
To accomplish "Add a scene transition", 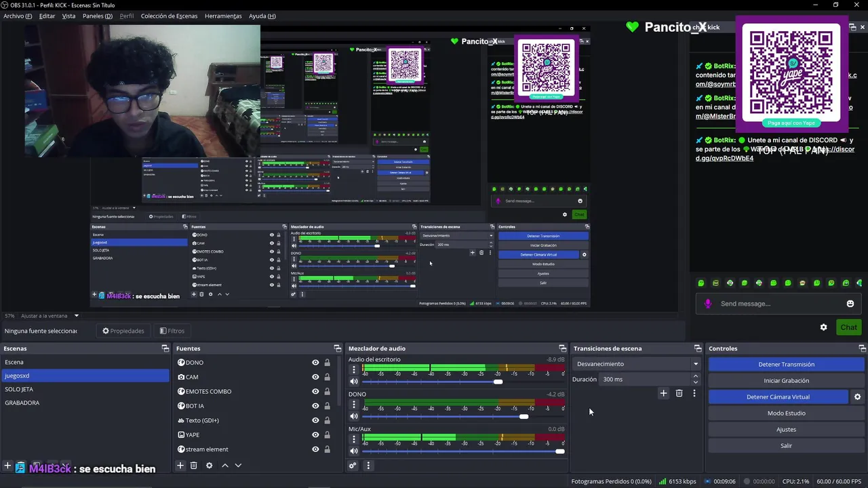I will click(x=663, y=393).
